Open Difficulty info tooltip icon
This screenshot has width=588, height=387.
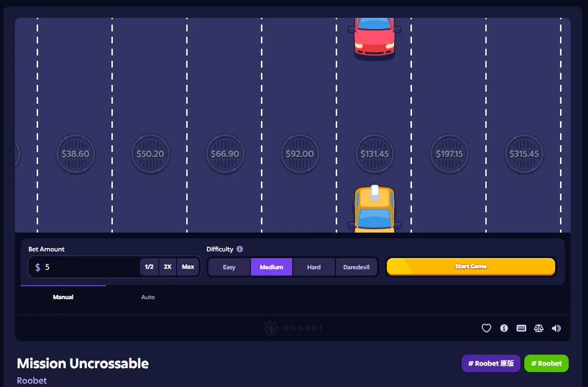click(x=240, y=249)
